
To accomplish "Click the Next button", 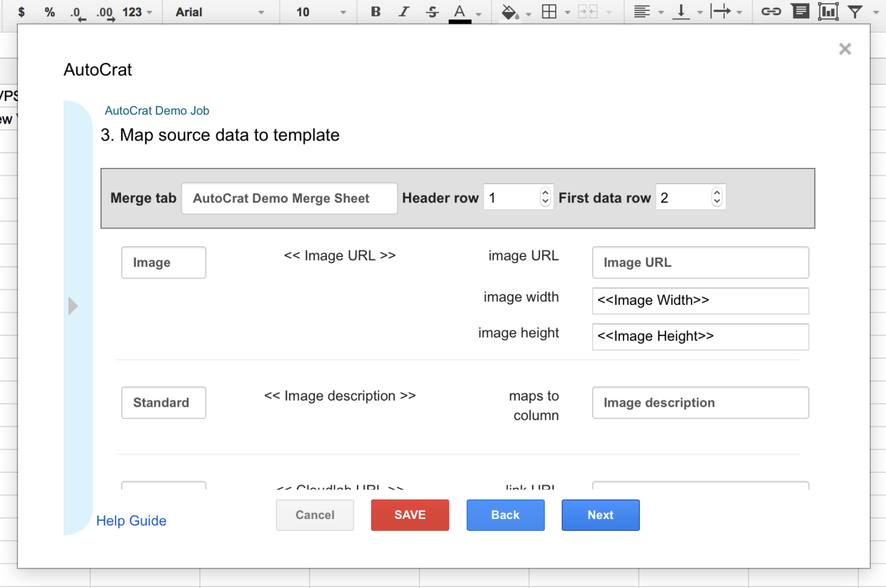I will coord(601,515).
